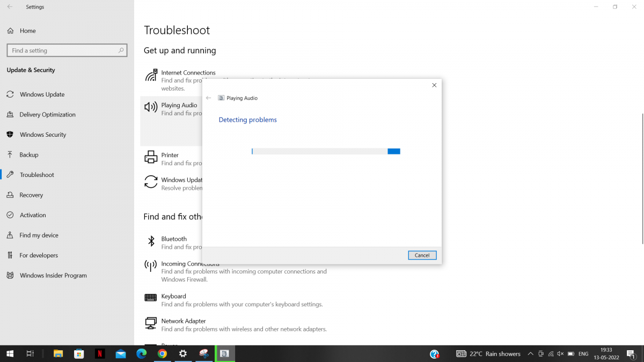The image size is (644, 362).
Task: Go back in the troubleshooter dialog
Action: tap(208, 98)
